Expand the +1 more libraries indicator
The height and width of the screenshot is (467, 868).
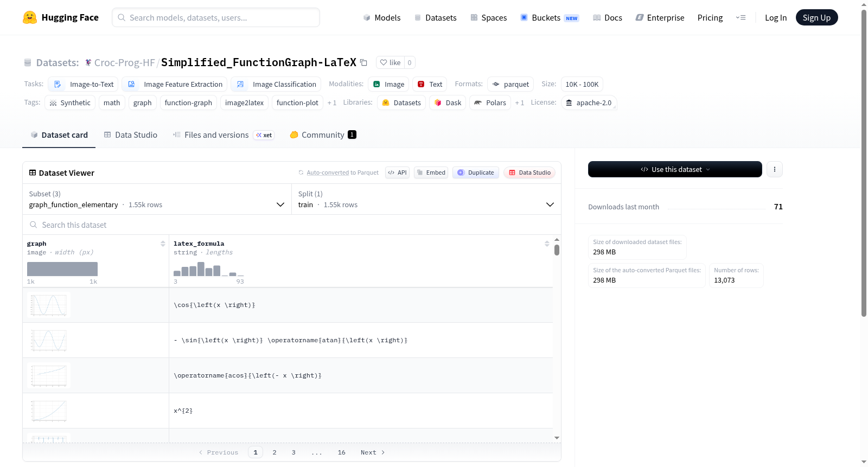pos(520,103)
